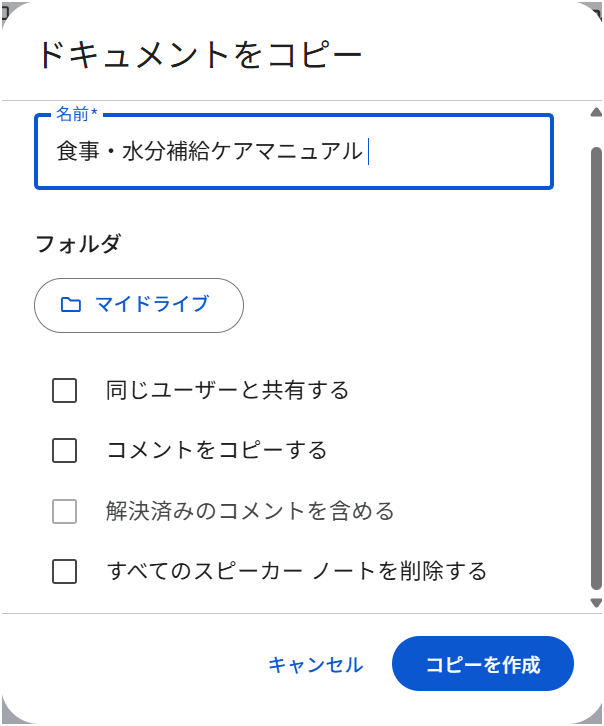Click the フォルダ section heading
Image resolution: width=604 pixels, height=726 pixels.
(x=78, y=243)
